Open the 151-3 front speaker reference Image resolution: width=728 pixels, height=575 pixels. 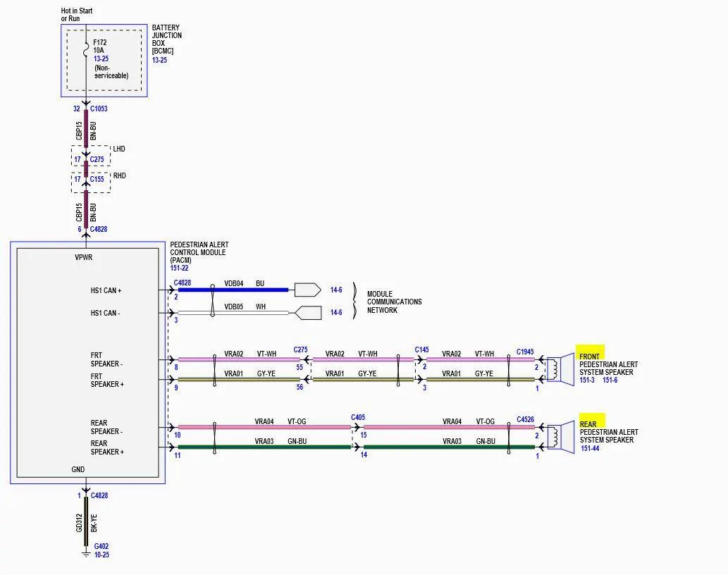point(587,380)
